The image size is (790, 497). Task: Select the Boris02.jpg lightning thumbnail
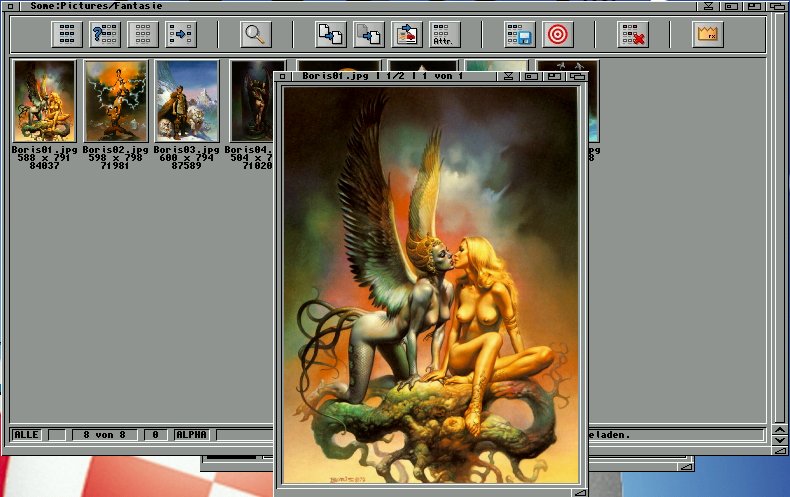pos(116,101)
